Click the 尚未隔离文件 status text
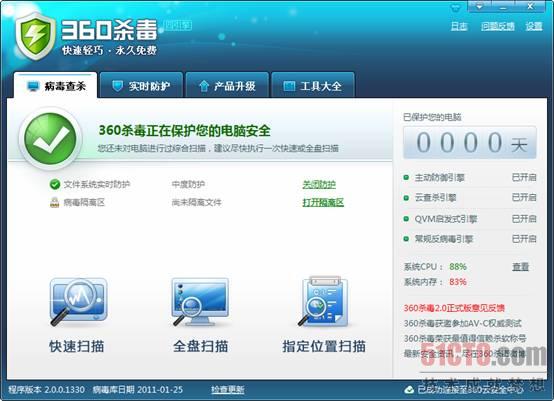Viewport: 554px width, 401px height. [196, 202]
